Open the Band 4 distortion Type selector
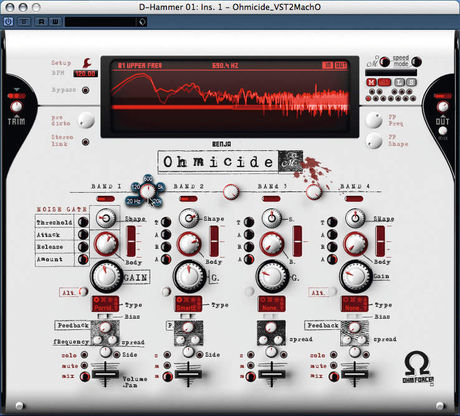Screen dimensions: 460x416 pos(354,304)
